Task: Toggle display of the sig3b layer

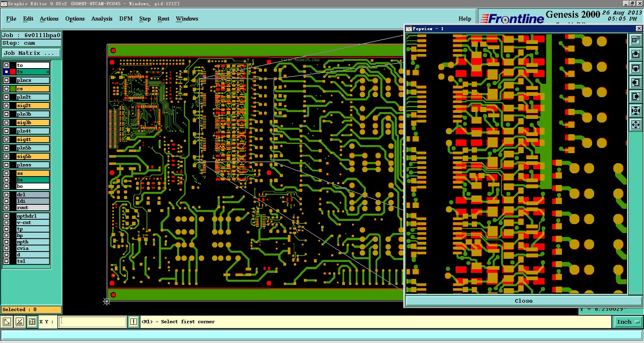Action: [x=6, y=123]
